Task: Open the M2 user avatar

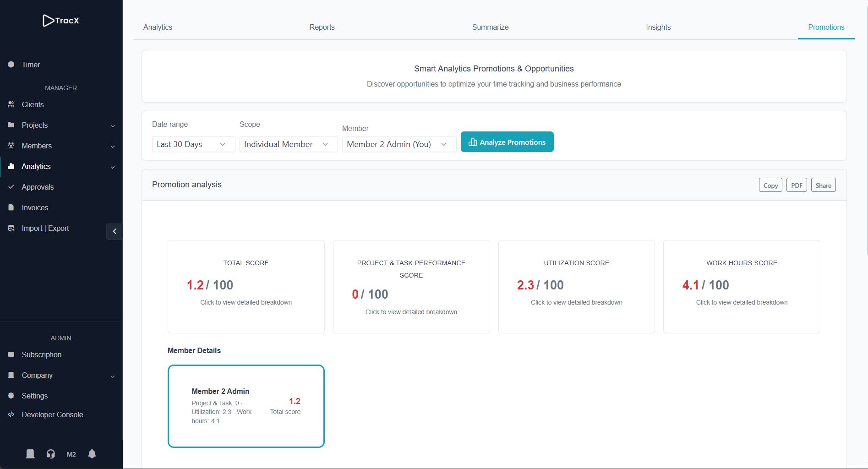Action: [71, 454]
